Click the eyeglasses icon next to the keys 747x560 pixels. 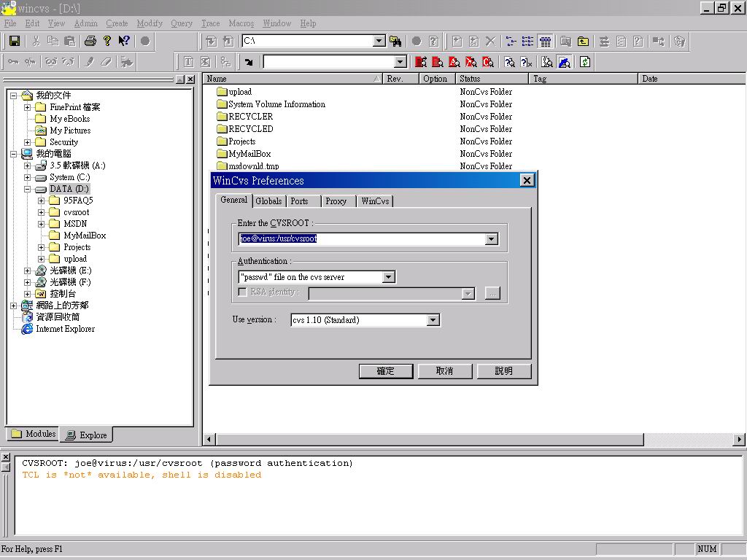click(x=51, y=62)
